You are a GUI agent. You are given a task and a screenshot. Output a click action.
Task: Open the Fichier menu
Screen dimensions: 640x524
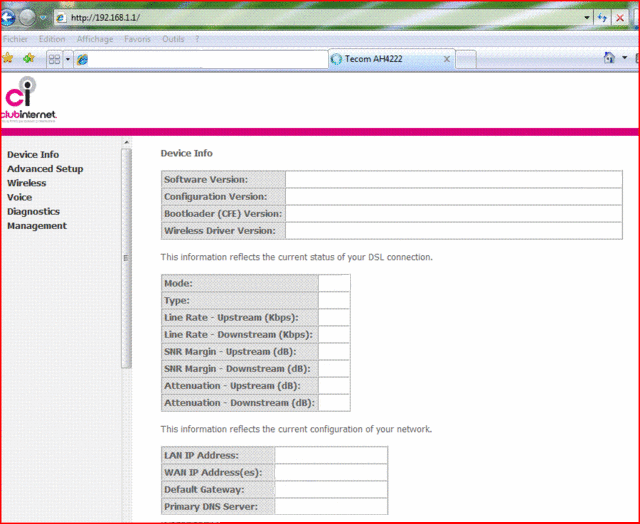15,39
